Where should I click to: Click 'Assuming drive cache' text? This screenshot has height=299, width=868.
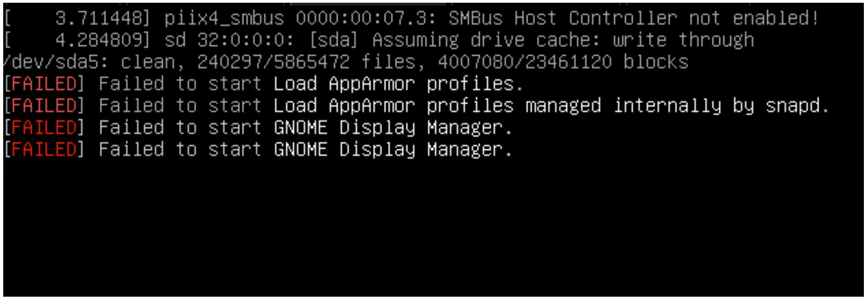click(486, 40)
